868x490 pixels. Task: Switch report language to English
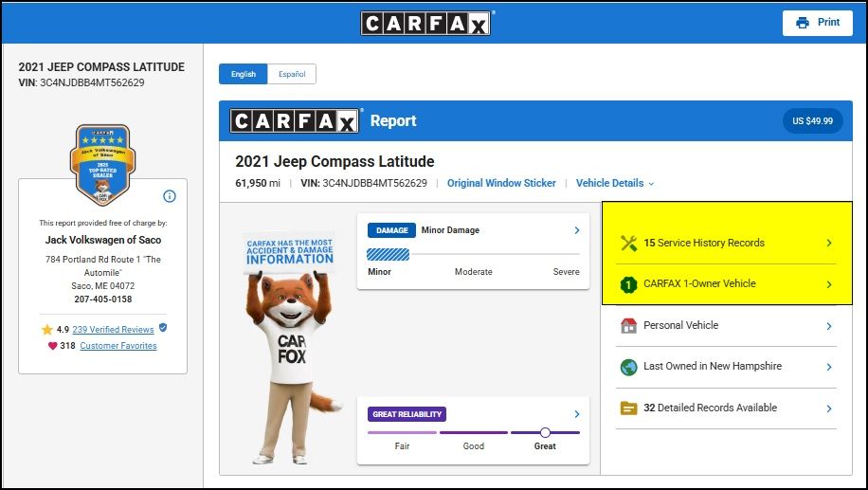coord(243,74)
